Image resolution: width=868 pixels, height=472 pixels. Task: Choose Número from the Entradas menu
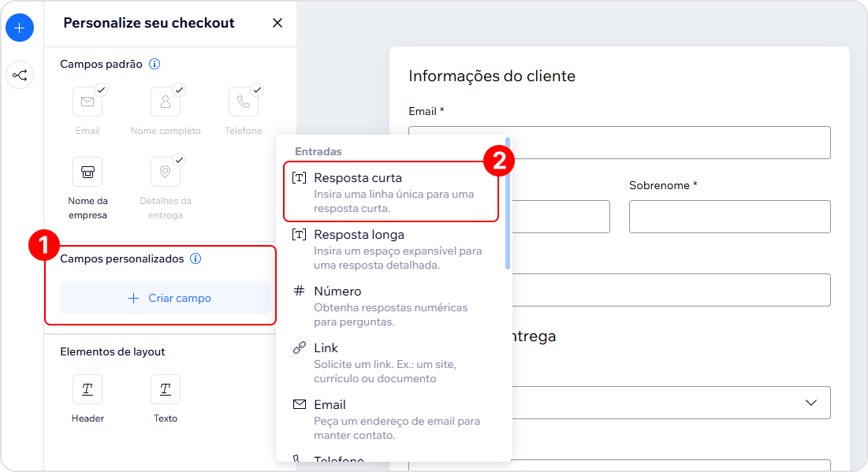click(391, 306)
